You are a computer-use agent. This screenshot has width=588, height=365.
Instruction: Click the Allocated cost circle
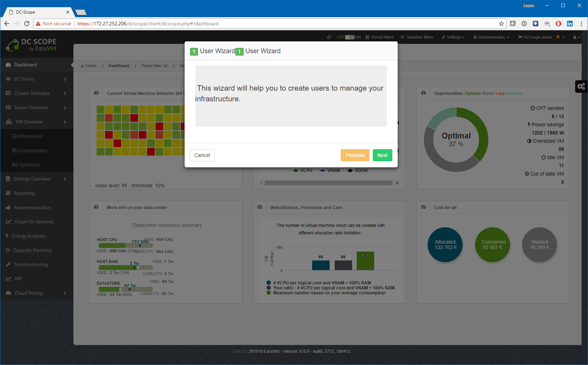[445, 245]
